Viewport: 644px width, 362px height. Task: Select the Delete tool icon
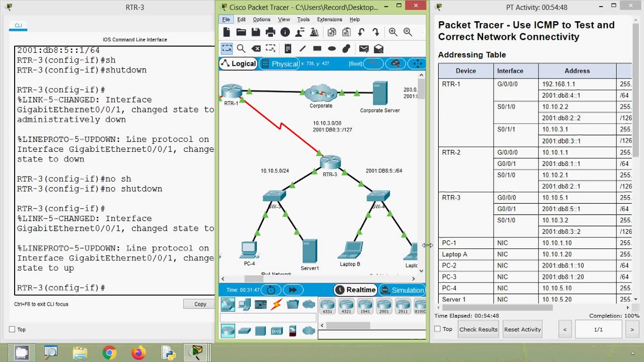click(x=256, y=48)
